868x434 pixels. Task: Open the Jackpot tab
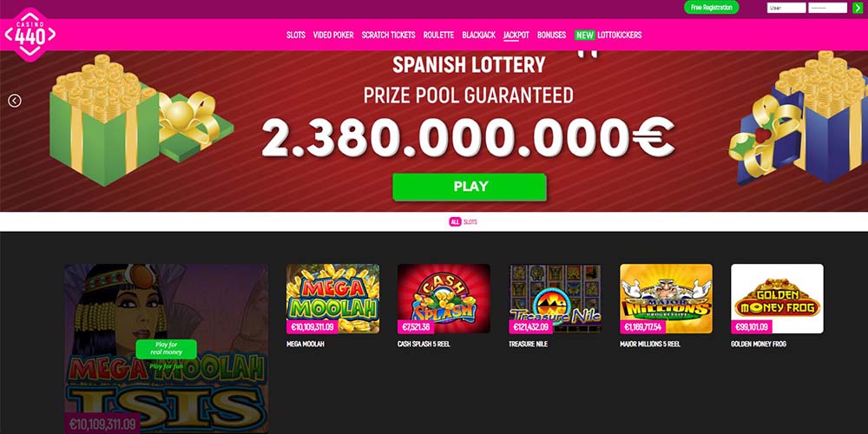[516, 35]
